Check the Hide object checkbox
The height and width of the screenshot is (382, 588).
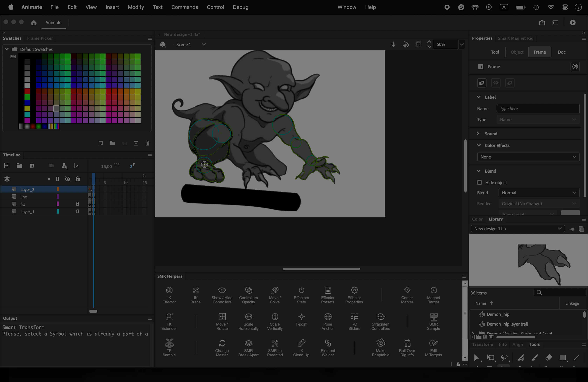click(479, 182)
